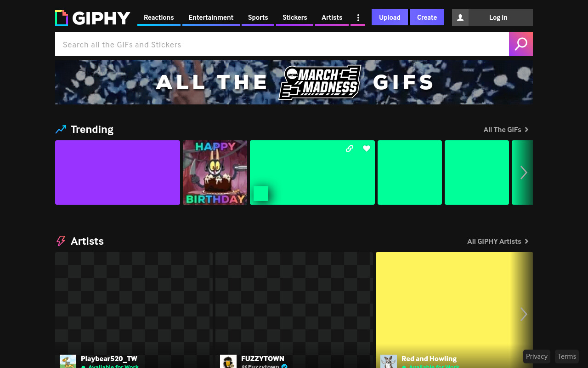588x368 pixels.
Task: Click the user avatar icon
Action: [460, 17]
